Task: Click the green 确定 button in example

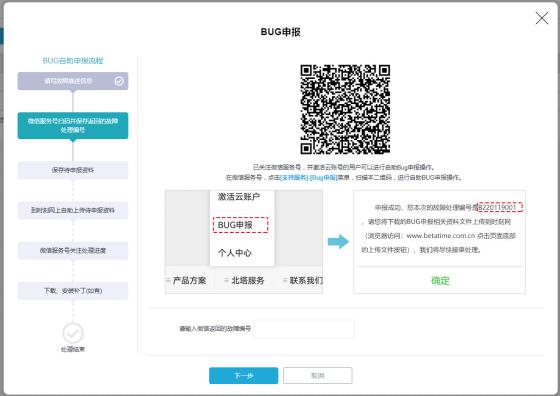Action: (x=440, y=281)
